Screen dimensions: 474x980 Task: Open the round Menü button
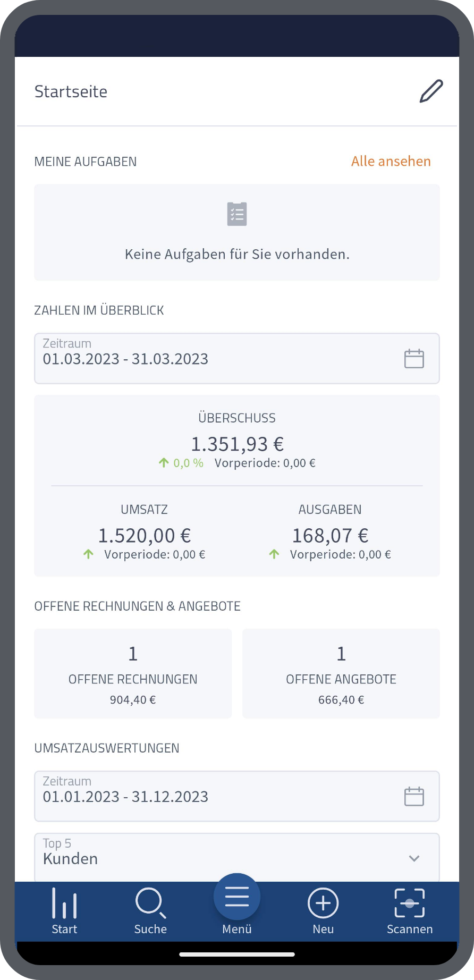[x=237, y=897]
